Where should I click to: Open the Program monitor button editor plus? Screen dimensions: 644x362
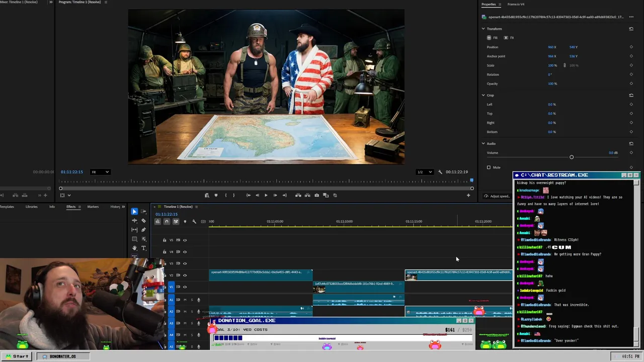(468, 195)
